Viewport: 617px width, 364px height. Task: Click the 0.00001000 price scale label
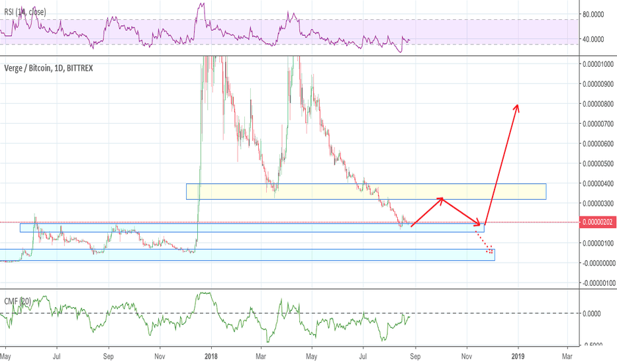tap(598, 64)
